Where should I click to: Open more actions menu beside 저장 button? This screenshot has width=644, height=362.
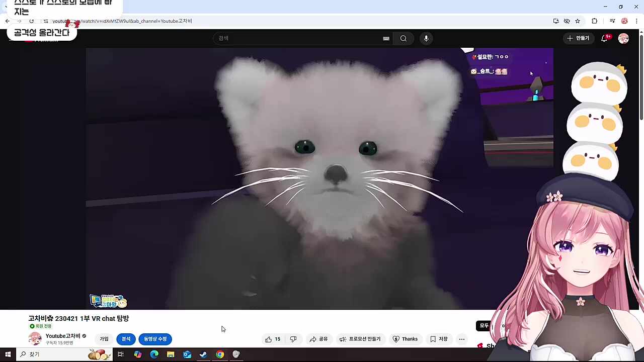click(x=461, y=339)
